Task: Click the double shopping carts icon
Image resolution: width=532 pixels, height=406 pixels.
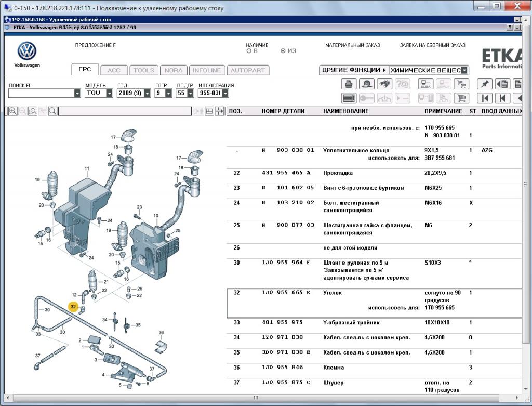Action: pos(461,84)
